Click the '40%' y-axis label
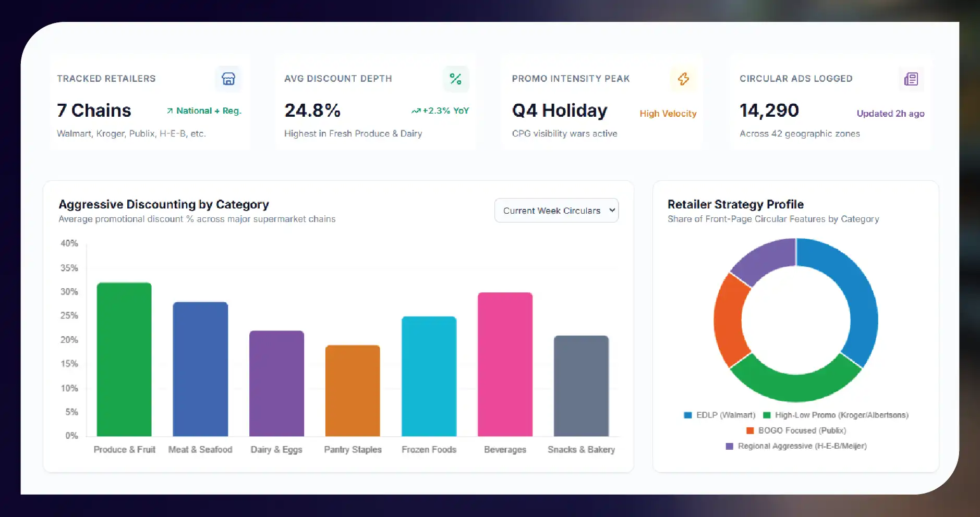 point(69,243)
